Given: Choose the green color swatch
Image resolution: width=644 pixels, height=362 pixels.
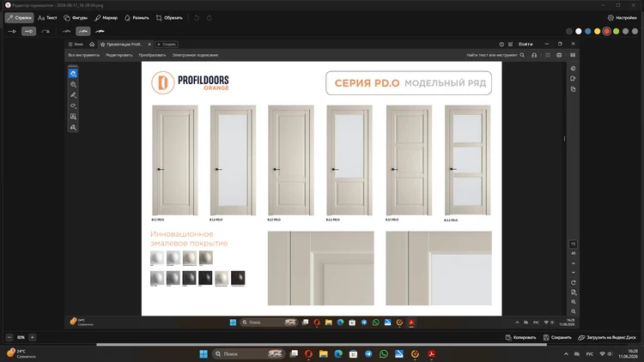Looking at the screenshot, I should pyautogui.click(x=616, y=31).
